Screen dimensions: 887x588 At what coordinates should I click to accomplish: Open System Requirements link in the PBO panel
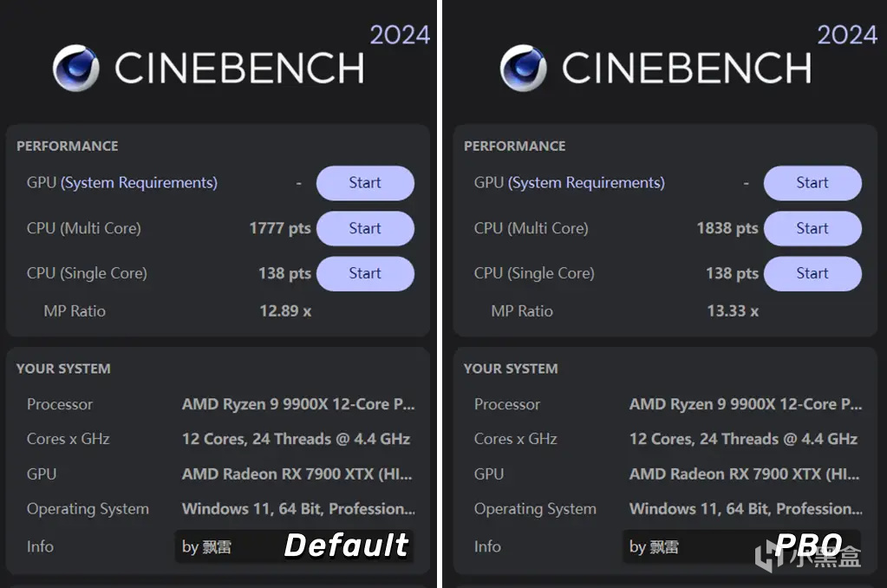click(x=586, y=183)
